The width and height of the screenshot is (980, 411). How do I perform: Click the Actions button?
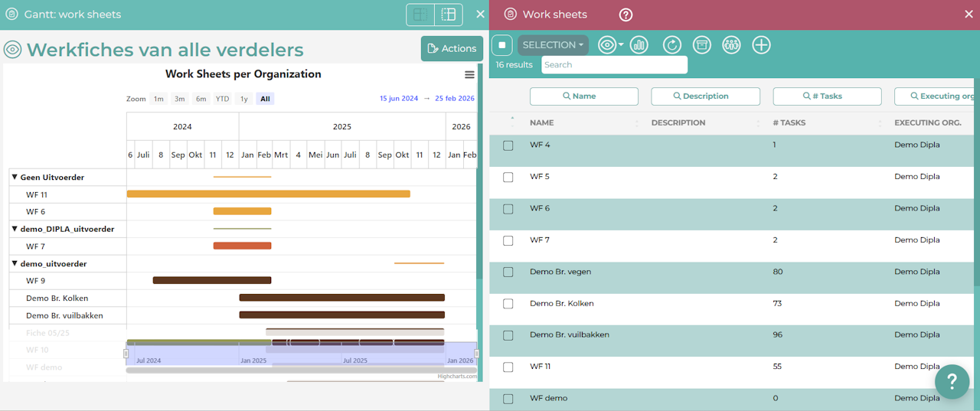[452, 48]
